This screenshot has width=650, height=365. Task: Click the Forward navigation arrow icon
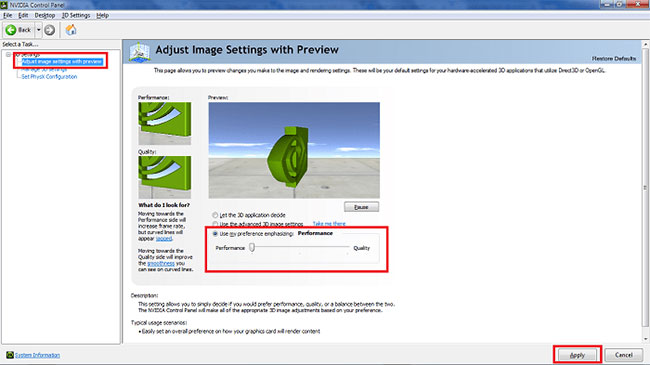(x=49, y=30)
